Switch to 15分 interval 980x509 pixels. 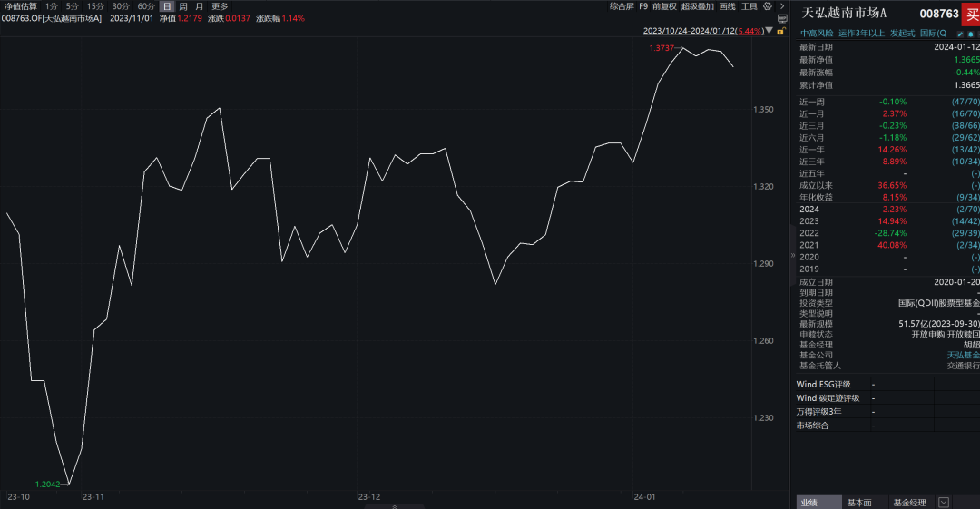(95, 6)
